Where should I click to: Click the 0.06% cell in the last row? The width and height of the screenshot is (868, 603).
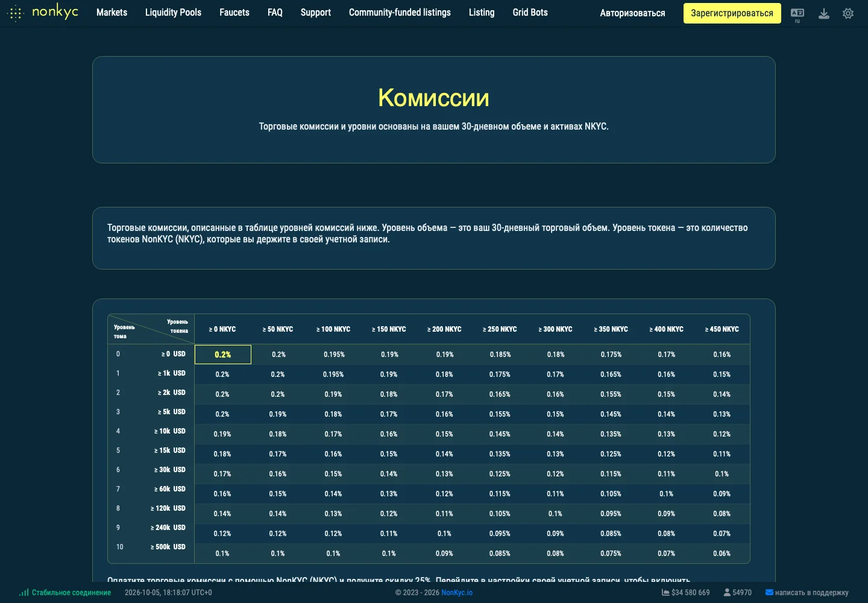click(x=722, y=554)
